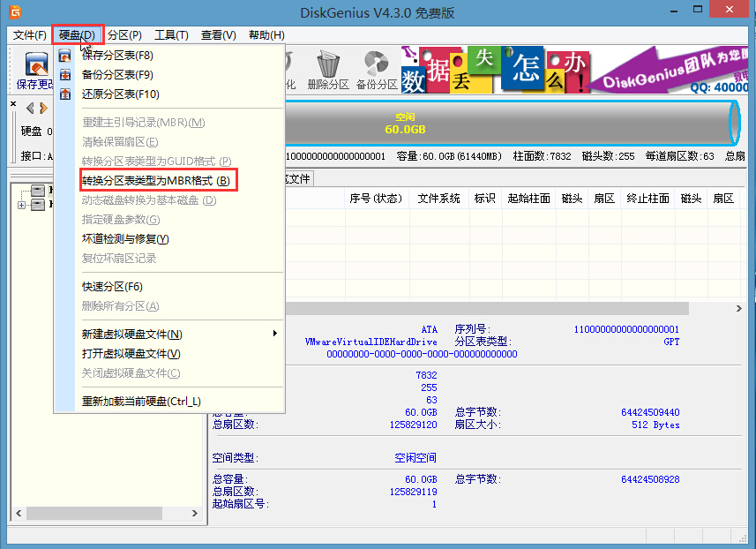Select 转换分区表类型为GUID格式 entry

[168, 162]
